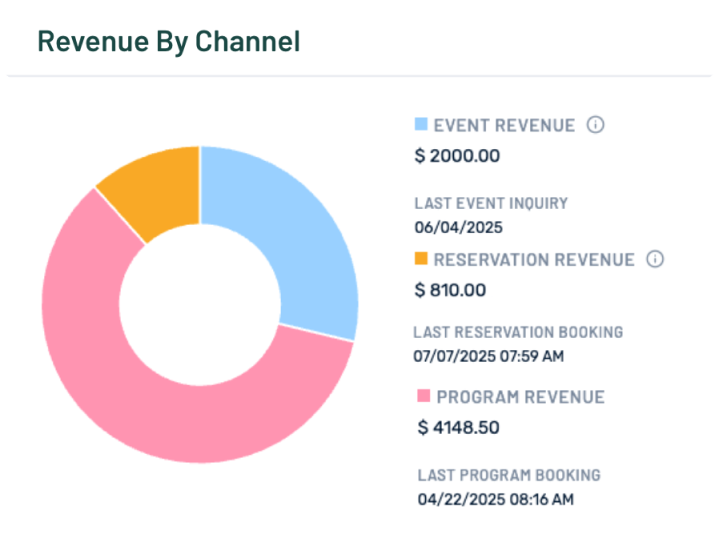Click the blue Event Revenue legend square

point(421,125)
